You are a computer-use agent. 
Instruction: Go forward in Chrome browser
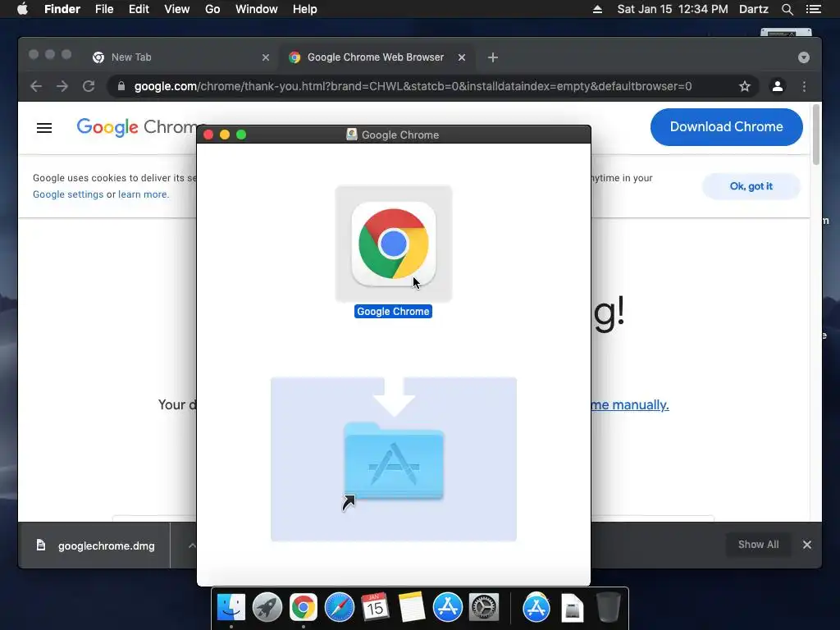62,86
